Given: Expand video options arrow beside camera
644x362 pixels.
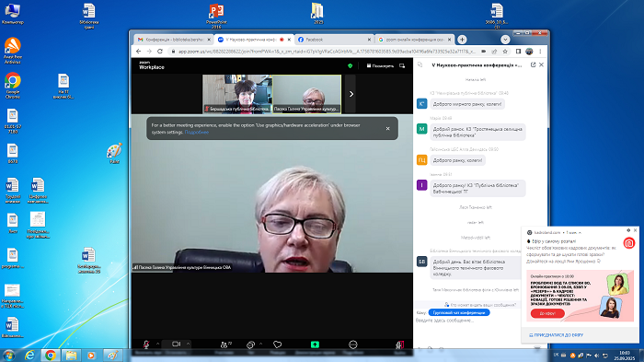Looking at the screenshot, I should [x=188, y=344].
